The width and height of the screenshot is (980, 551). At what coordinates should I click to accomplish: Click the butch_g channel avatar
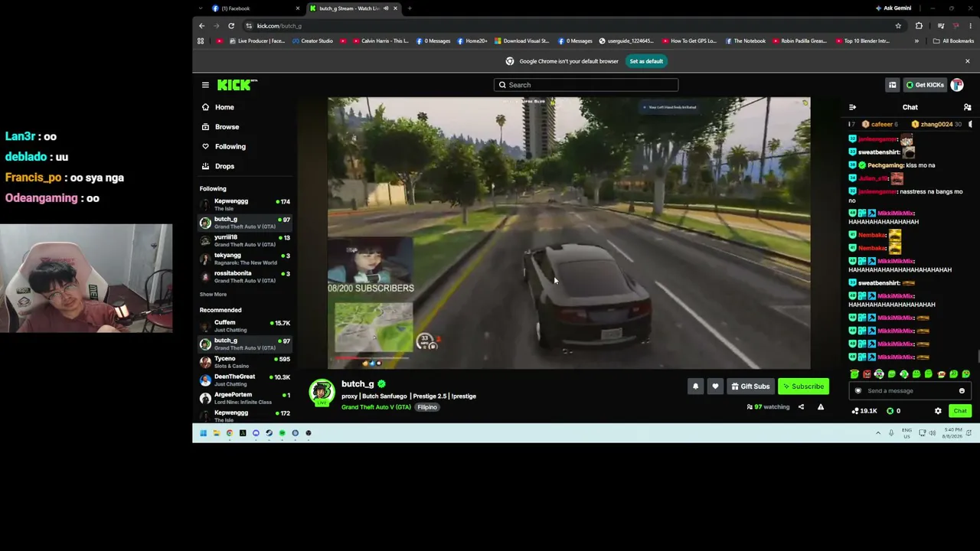(322, 393)
